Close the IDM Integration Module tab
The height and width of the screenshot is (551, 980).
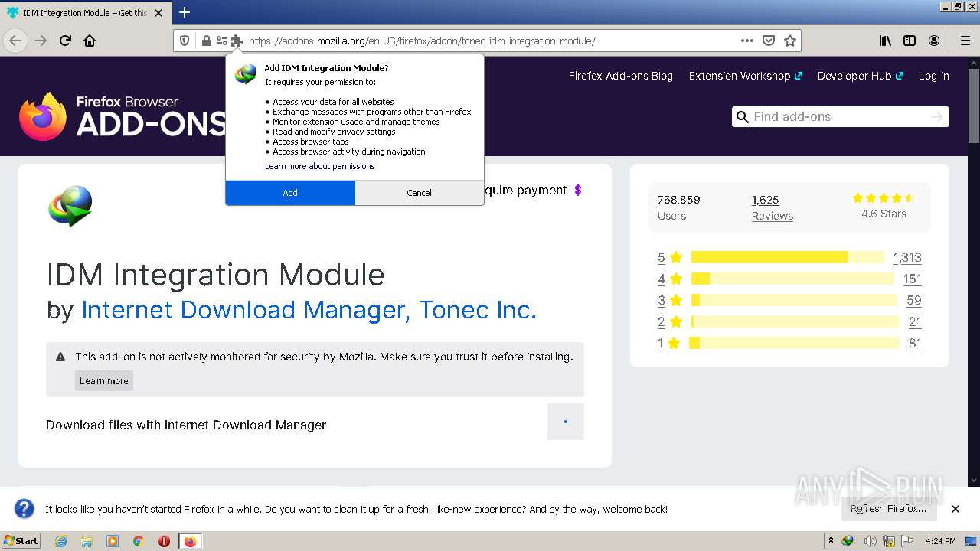click(158, 13)
